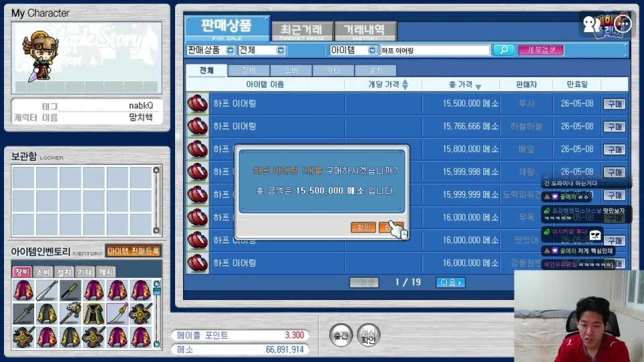This screenshot has height=362, width=644.
Task: Click the 만료일 column header
Action: (577, 84)
